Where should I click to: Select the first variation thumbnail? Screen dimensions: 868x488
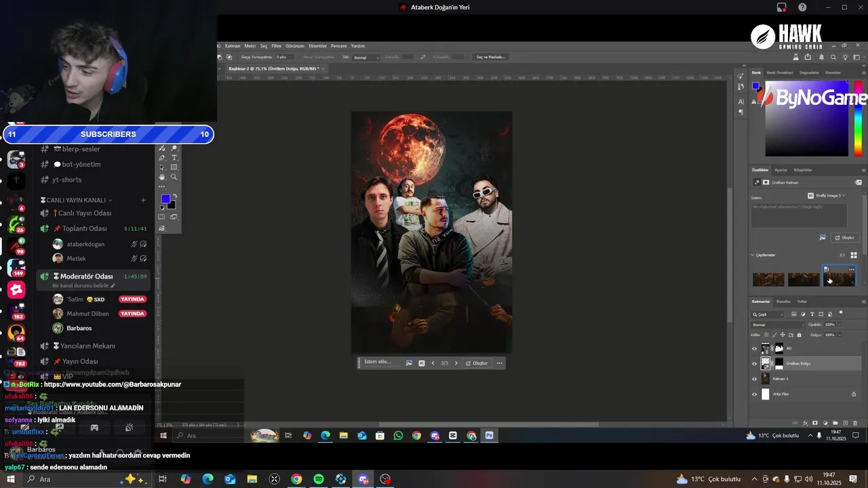pyautogui.click(x=768, y=279)
